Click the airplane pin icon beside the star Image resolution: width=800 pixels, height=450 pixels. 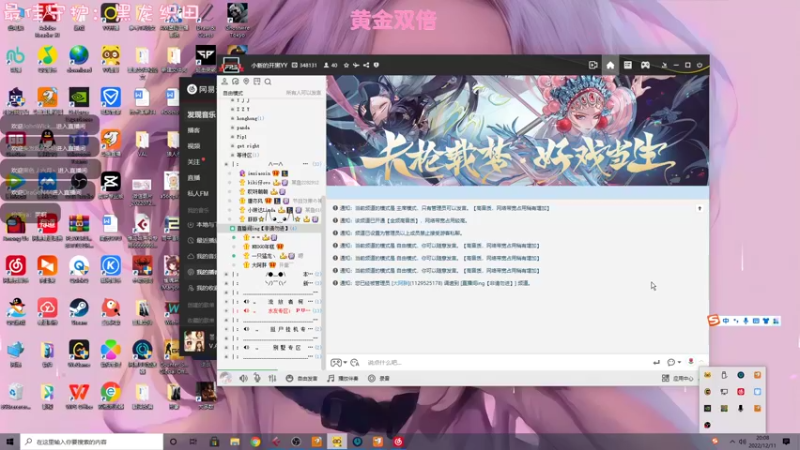[x=356, y=65]
